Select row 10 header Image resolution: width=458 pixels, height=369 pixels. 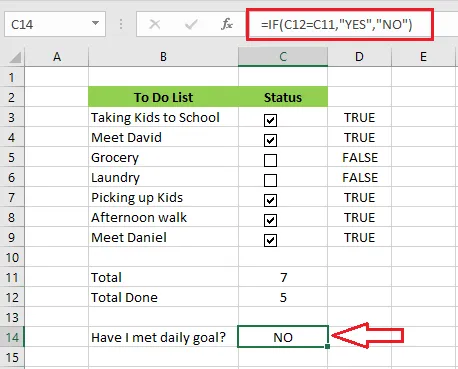pyautogui.click(x=12, y=257)
